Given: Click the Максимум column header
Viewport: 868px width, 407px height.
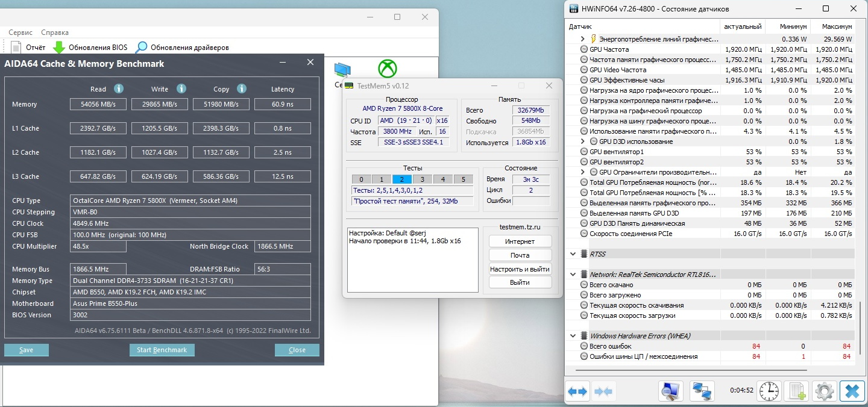Looking at the screenshot, I should pos(832,26).
